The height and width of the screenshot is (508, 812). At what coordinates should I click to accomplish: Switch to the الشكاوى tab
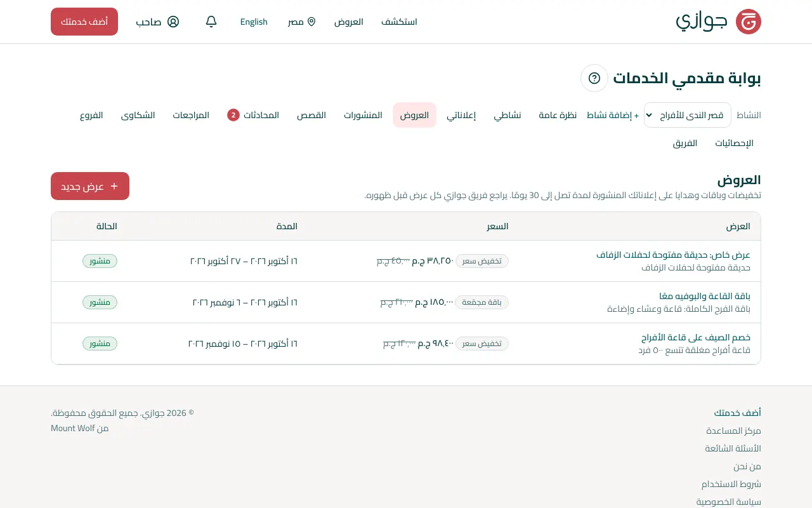coord(138,115)
